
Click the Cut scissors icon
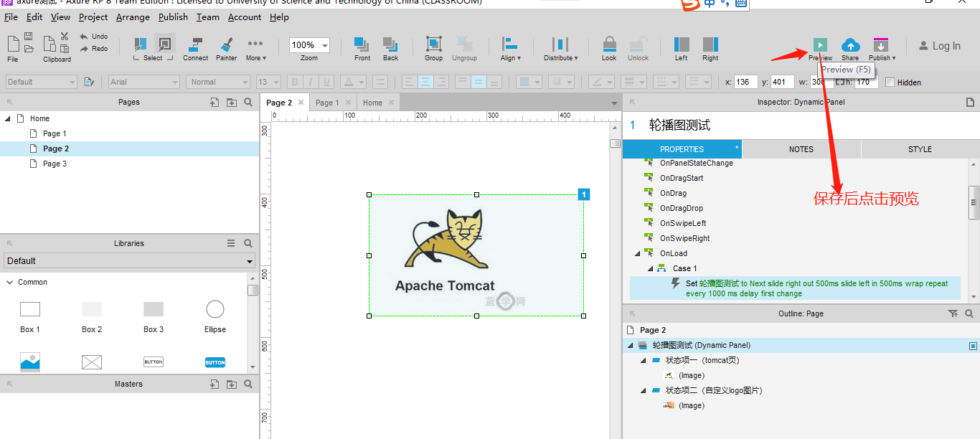tap(65, 36)
